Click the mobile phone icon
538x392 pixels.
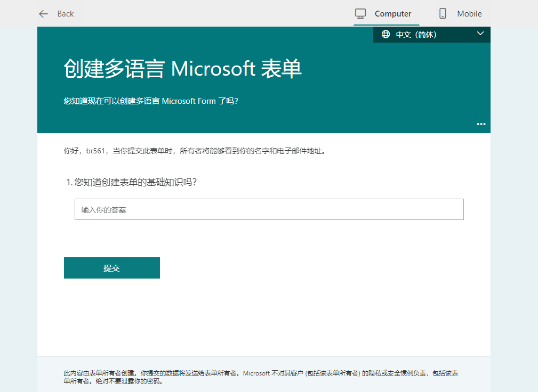pyautogui.click(x=443, y=14)
